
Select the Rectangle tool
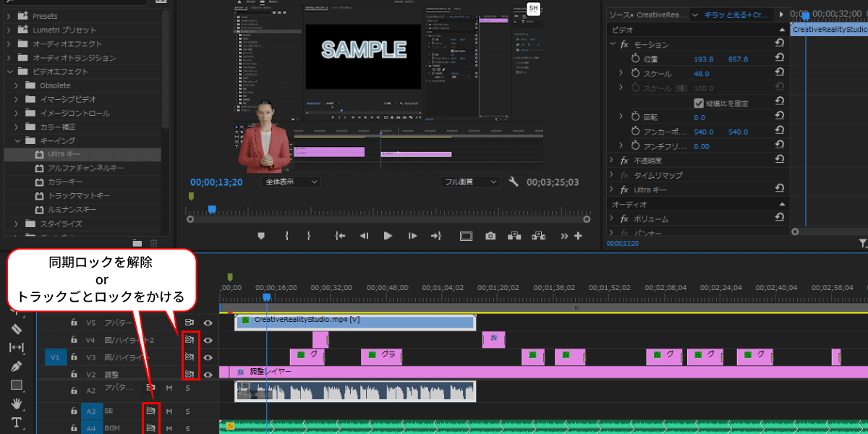tap(17, 385)
